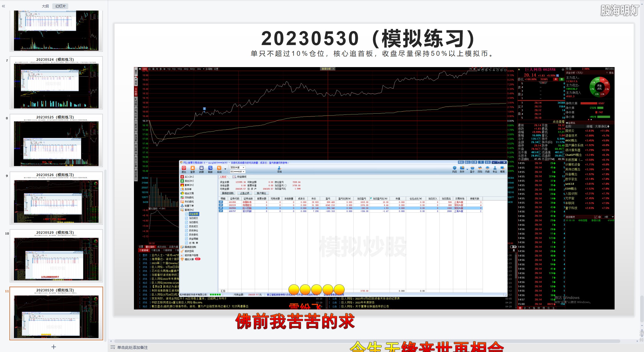Click the 条件 conditions icon

coord(462,169)
